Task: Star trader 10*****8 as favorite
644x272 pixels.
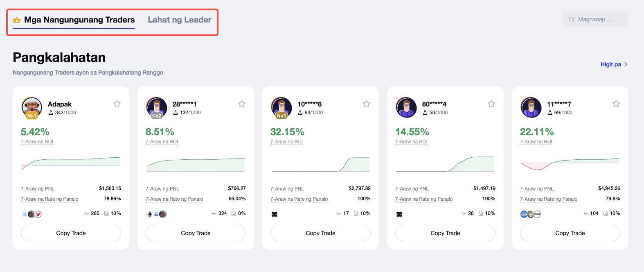Action: (367, 104)
